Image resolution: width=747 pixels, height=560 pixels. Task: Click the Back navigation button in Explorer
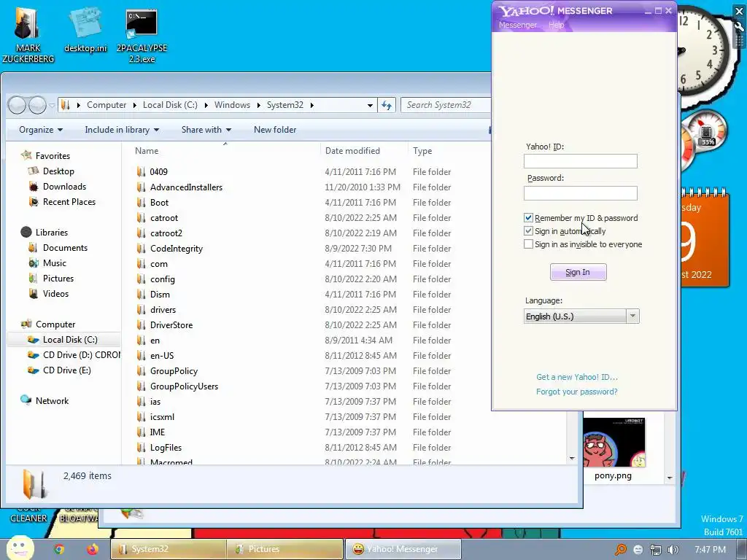(18, 105)
